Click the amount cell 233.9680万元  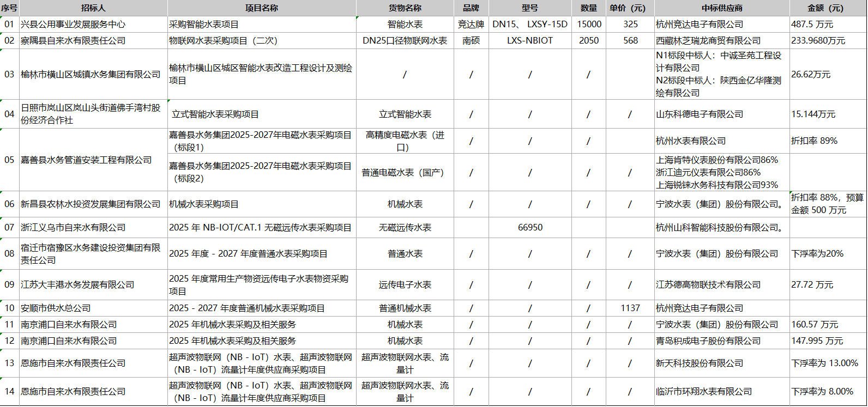(x=828, y=41)
